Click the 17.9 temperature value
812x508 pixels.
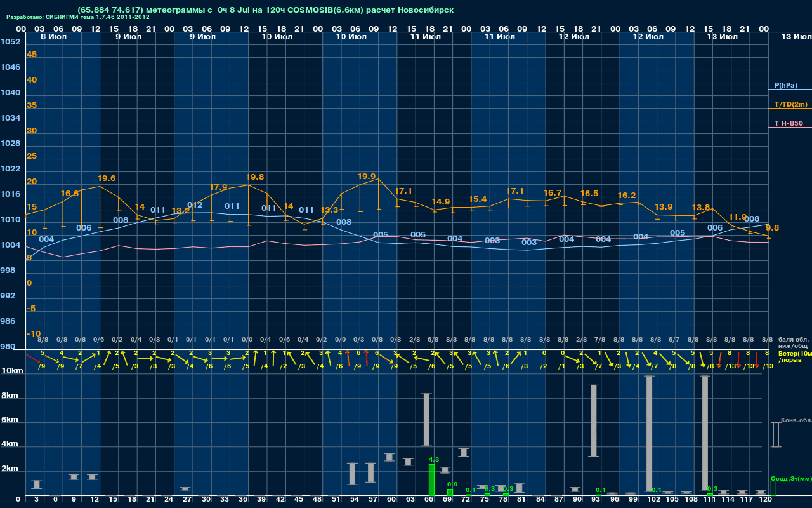point(218,187)
